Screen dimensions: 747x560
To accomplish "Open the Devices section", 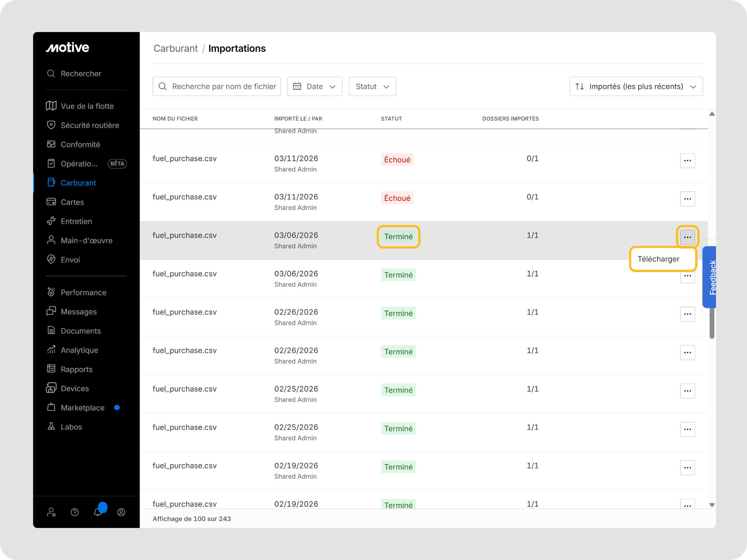I will coord(68,388).
